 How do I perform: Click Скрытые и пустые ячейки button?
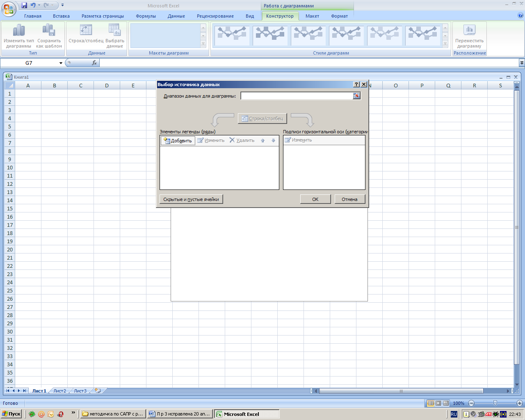click(x=191, y=199)
